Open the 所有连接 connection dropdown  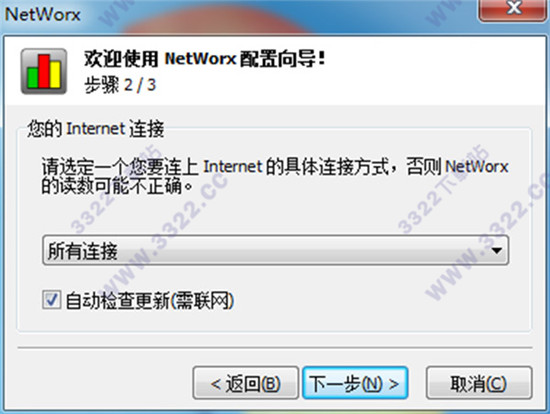tap(275, 251)
